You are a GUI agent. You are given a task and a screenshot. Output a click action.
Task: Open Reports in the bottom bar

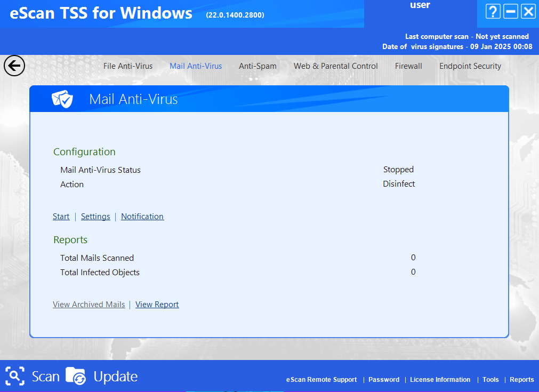tap(522, 380)
